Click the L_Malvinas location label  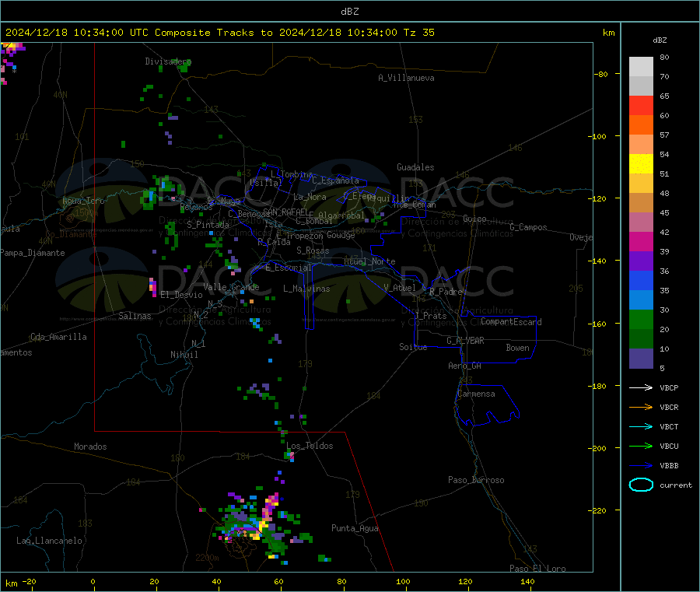point(306,289)
